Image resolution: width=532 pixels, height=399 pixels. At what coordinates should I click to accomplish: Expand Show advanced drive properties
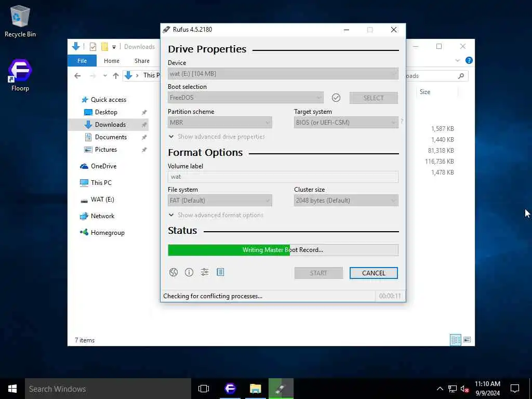tap(217, 137)
